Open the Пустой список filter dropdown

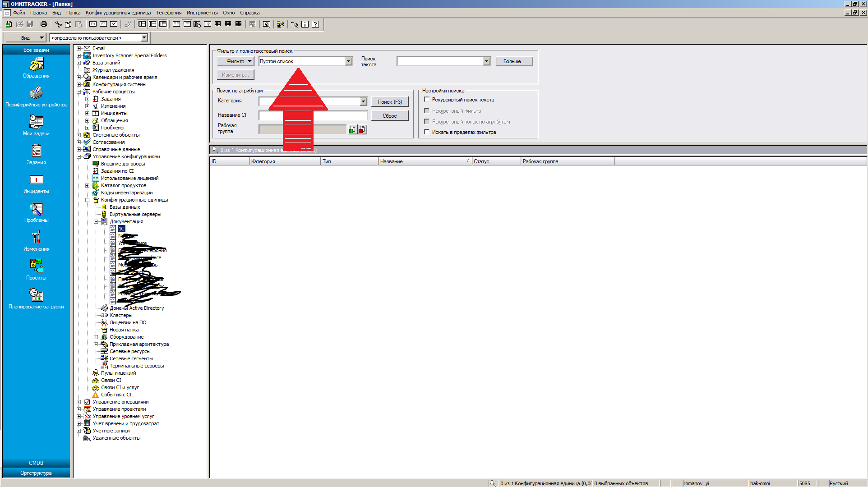tap(348, 61)
